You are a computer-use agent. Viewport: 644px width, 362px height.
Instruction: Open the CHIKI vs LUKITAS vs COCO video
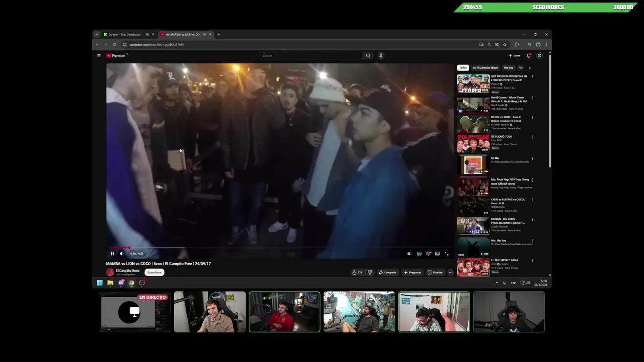473,206
